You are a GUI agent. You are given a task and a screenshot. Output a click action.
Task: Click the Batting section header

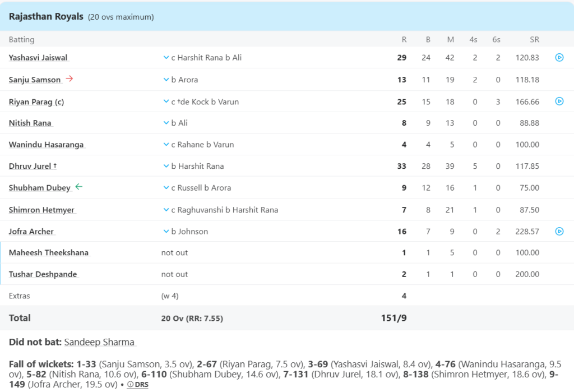pos(21,39)
